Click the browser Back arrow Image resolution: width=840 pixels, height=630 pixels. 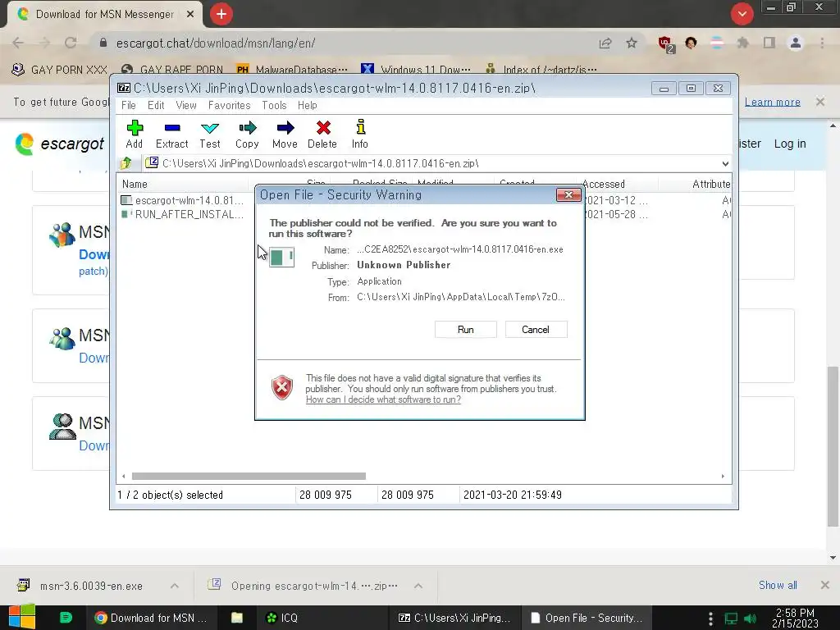(18, 43)
